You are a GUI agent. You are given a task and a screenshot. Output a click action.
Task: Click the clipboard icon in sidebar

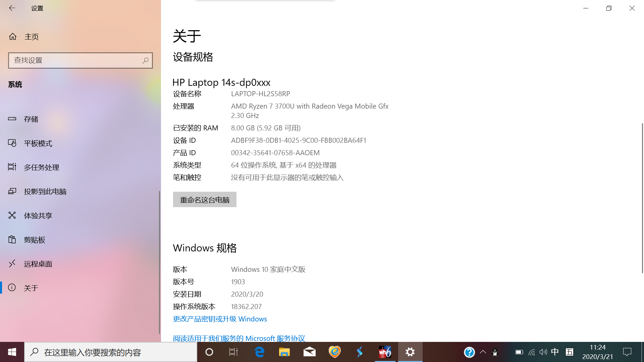(12, 239)
